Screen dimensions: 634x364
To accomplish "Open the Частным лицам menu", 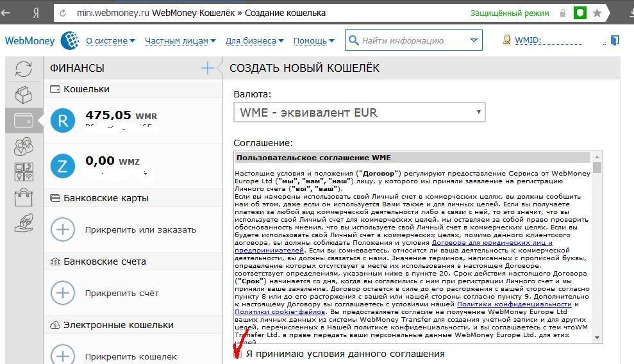I will (180, 41).
